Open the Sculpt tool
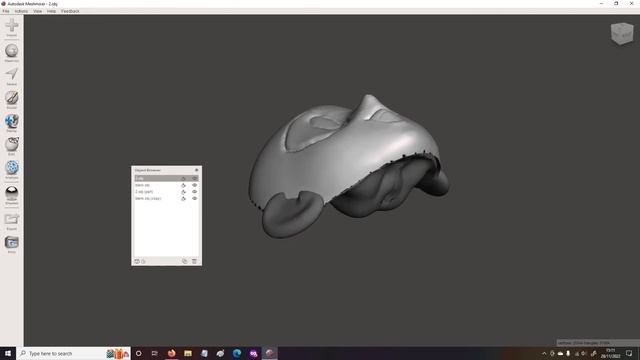Image resolution: width=640 pixels, height=360 pixels. coord(11,100)
